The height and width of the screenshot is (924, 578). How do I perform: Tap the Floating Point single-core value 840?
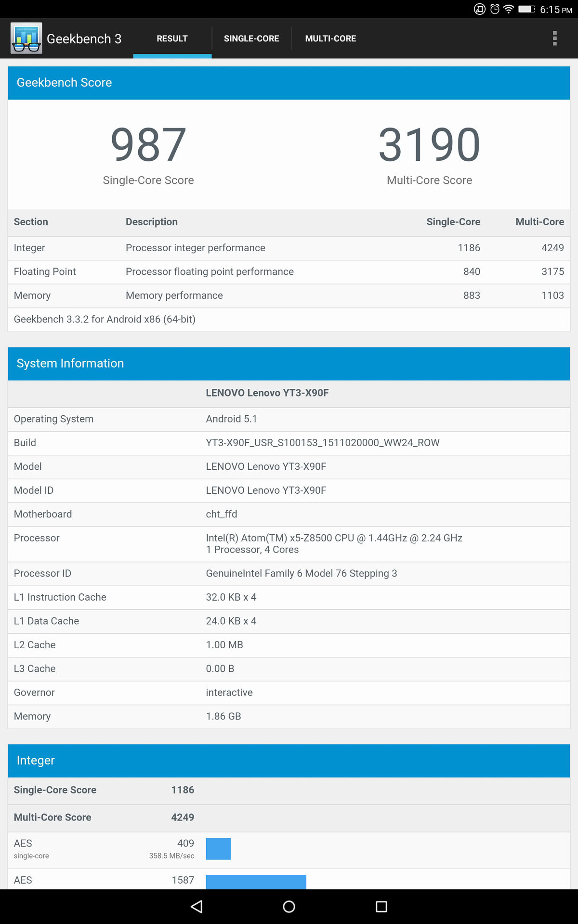pyautogui.click(x=472, y=272)
